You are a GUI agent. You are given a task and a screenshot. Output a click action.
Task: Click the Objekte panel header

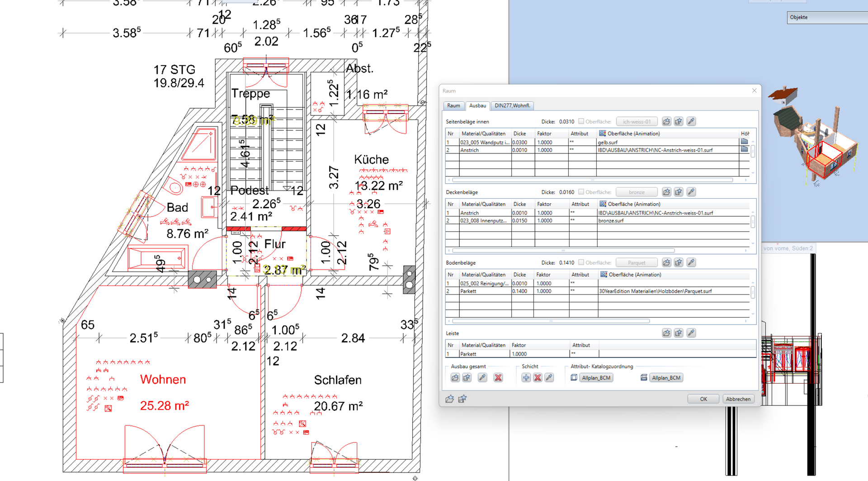827,17
